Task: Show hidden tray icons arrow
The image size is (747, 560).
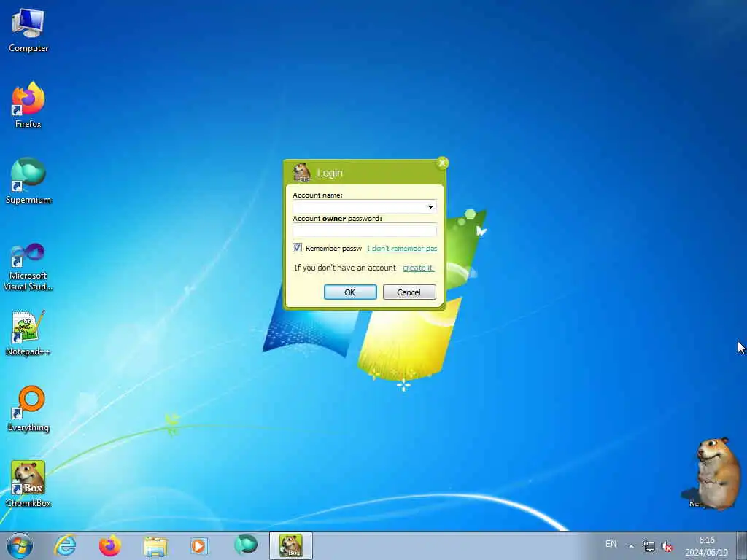Action: pos(631,546)
